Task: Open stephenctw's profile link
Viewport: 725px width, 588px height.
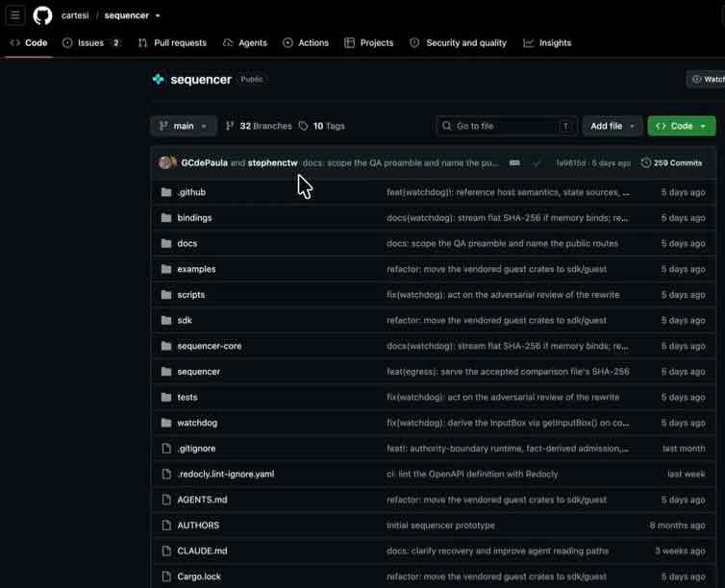Action: [x=272, y=163]
